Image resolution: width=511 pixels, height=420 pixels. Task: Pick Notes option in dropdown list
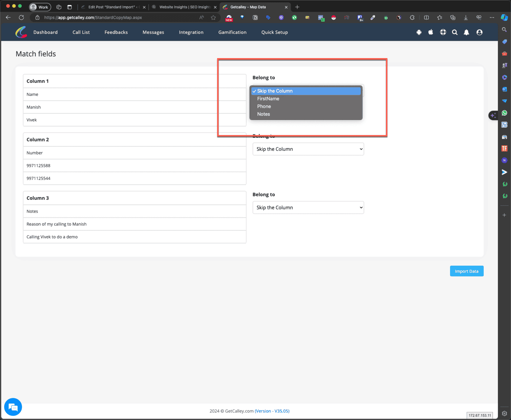[263, 114]
